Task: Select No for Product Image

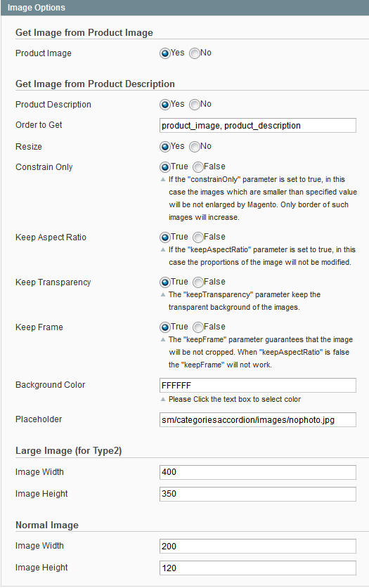Action: click(x=195, y=53)
